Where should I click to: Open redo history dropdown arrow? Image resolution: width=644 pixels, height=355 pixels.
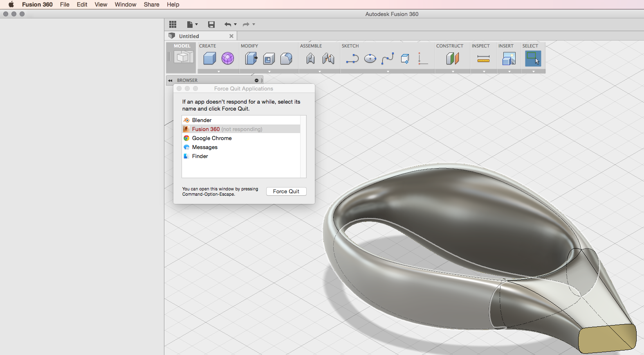[x=254, y=25]
